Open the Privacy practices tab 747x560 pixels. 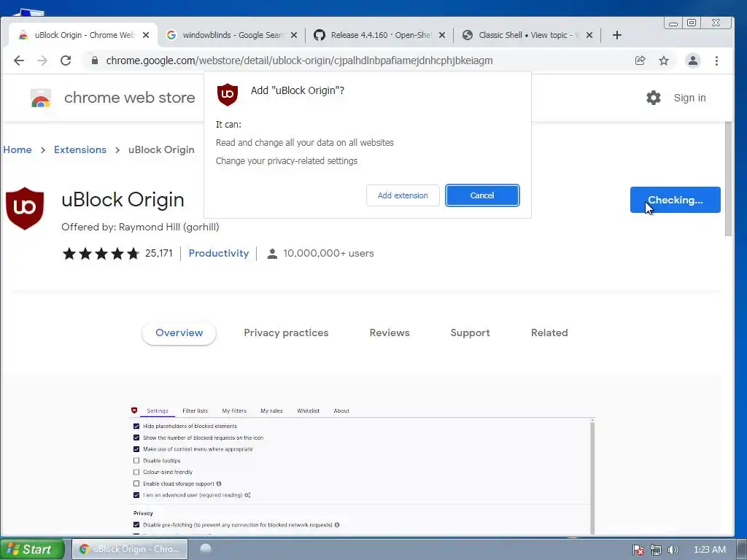click(286, 332)
